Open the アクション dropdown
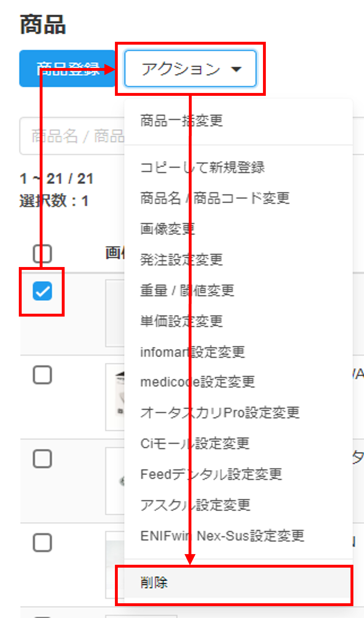The image size is (364, 618). tap(190, 69)
